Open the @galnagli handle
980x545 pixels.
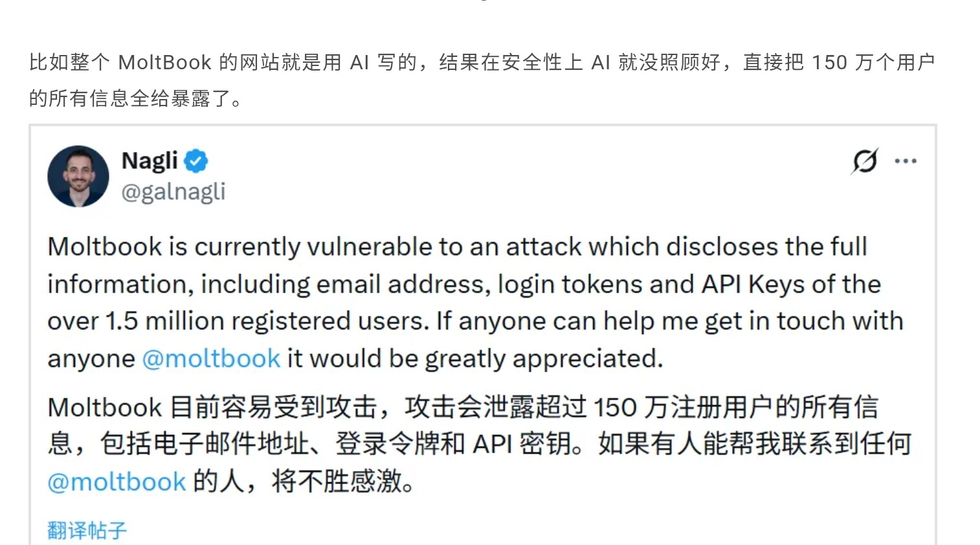[x=173, y=192]
